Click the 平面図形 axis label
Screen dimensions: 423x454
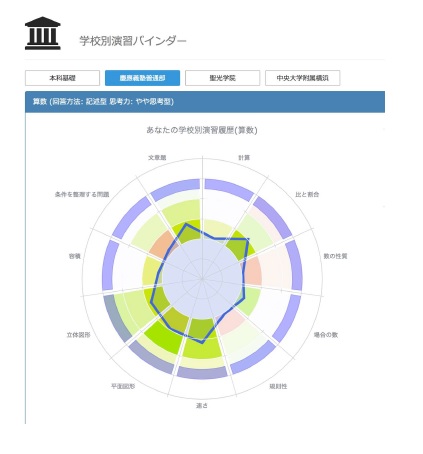tap(123, 386)
